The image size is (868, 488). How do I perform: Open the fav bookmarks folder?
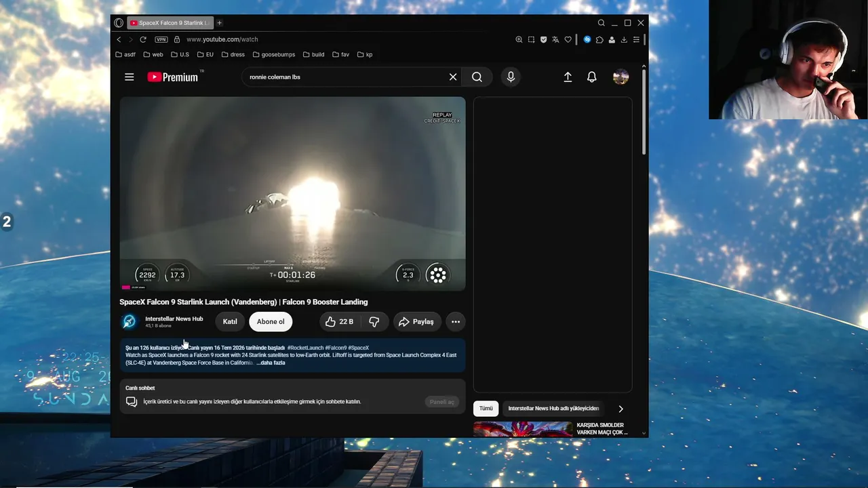341,54
